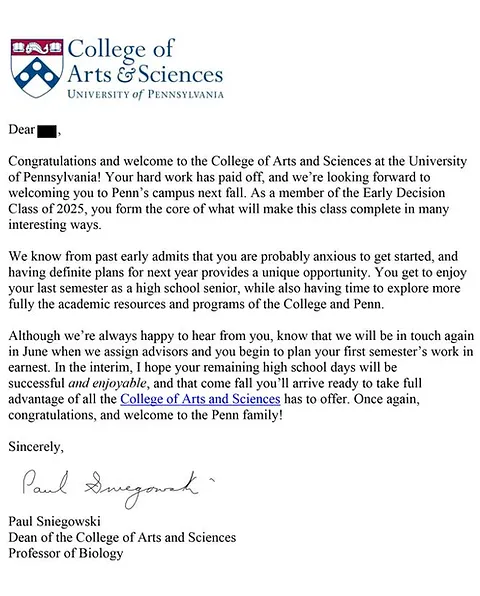
Task: Click the 'University of Pennsylvania' logo subtitle text
Action: coord(145,94)
